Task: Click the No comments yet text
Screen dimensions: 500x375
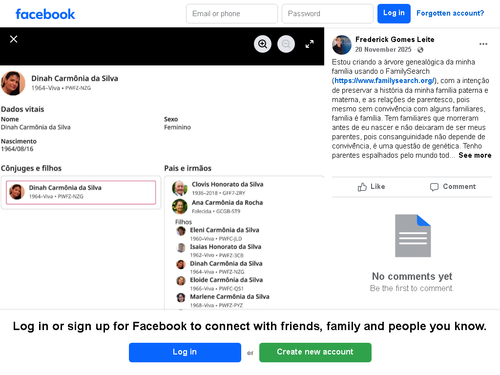Action: (x=412, y=276)
